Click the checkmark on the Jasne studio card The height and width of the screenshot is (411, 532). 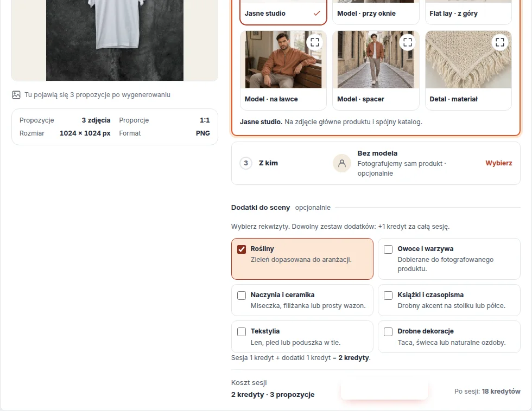point(317,14)
